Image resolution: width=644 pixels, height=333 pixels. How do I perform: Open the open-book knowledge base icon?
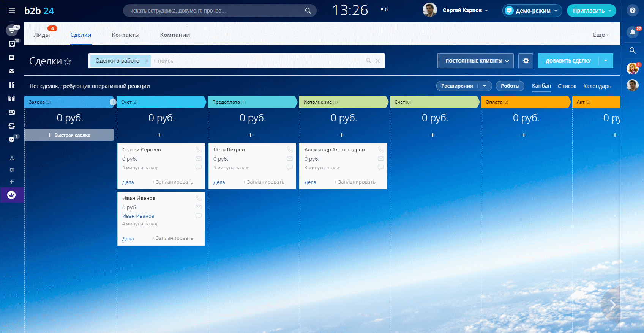coord(12,99)
